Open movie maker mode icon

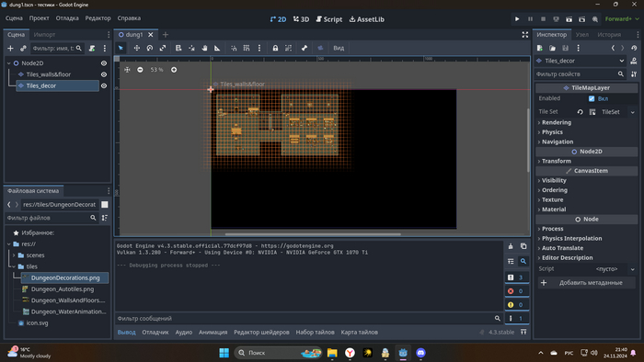(x=594, y=19)
